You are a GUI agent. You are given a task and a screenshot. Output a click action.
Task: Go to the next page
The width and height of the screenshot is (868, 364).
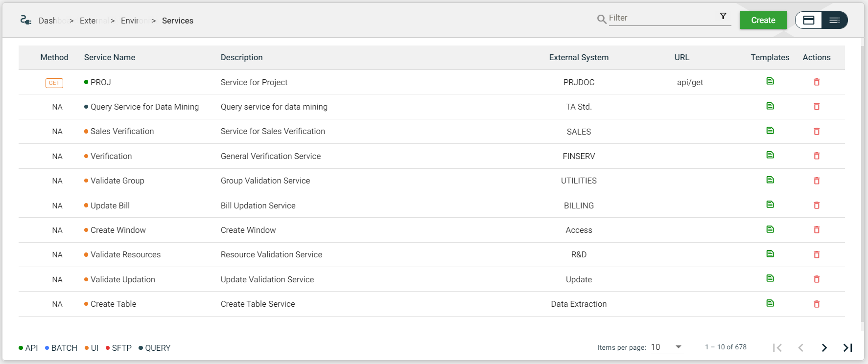824,347
